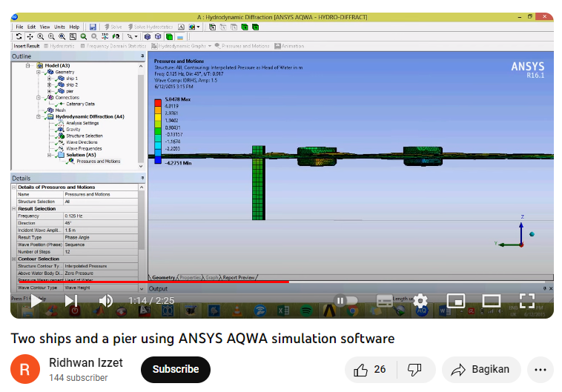562x392 pixels.
Task: Switch to the Report Preview tab
Action: (238, 277)
